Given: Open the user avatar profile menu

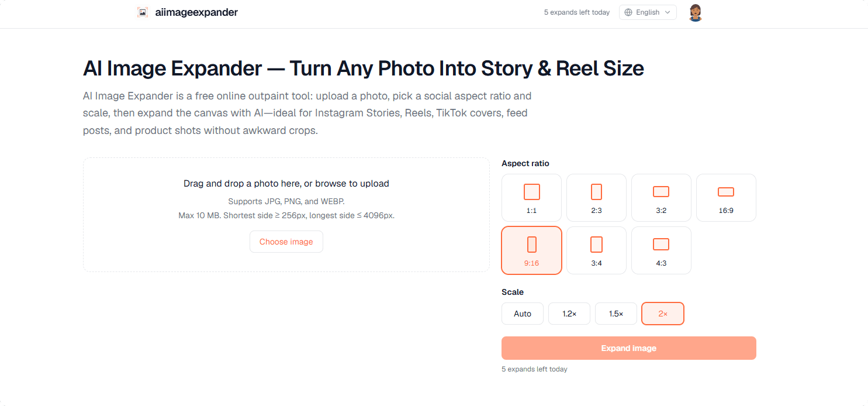Looking at the screenshot, I should coord(695,12).
